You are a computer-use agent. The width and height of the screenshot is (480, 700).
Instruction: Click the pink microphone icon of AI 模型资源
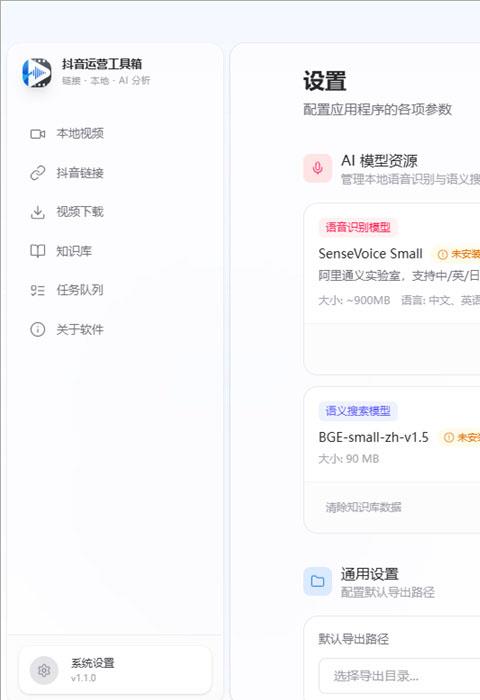pyautogui.click(x=317, y=168)
